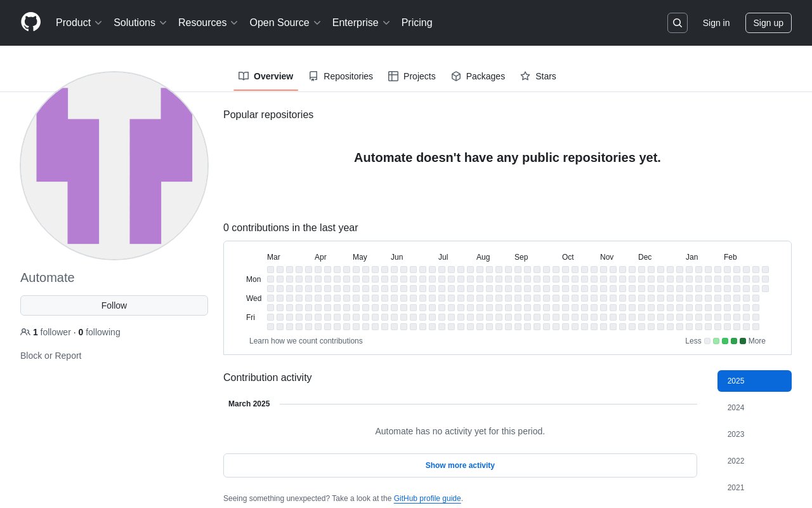The height and width of the screenshot is (508, 812).
Task: Open the search magnifier button
Action: pyautogui.click(x=678, y=23)
